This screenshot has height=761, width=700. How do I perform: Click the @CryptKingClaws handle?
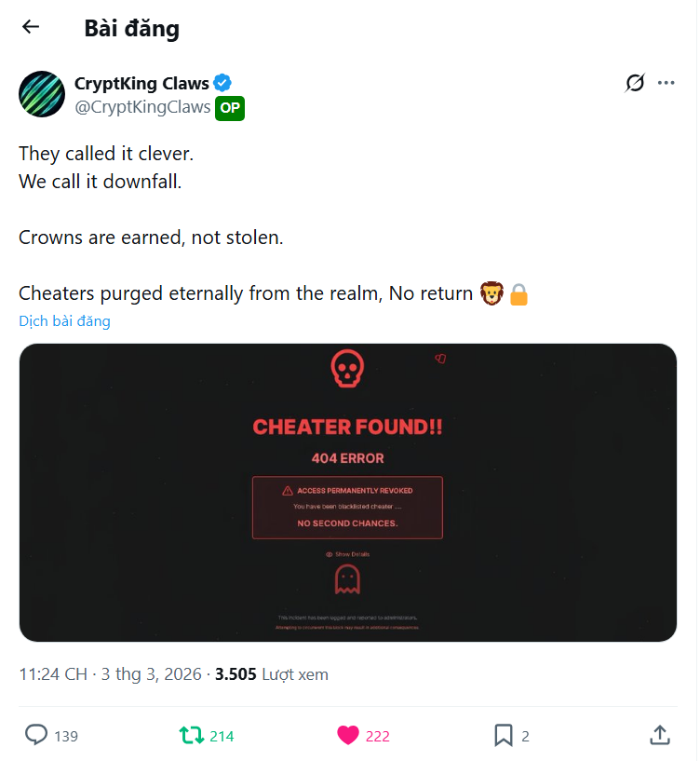coord(142,107)
